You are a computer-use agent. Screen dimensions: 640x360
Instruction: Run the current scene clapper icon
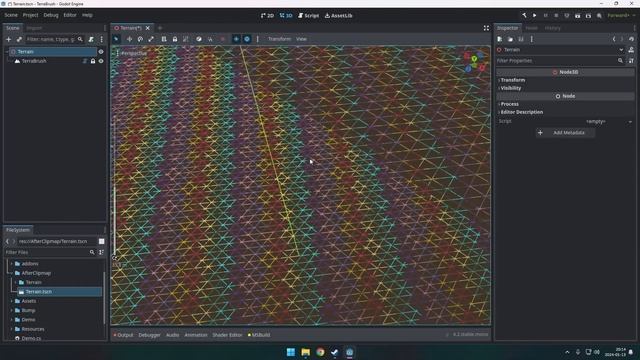click(x=578, y=16)
